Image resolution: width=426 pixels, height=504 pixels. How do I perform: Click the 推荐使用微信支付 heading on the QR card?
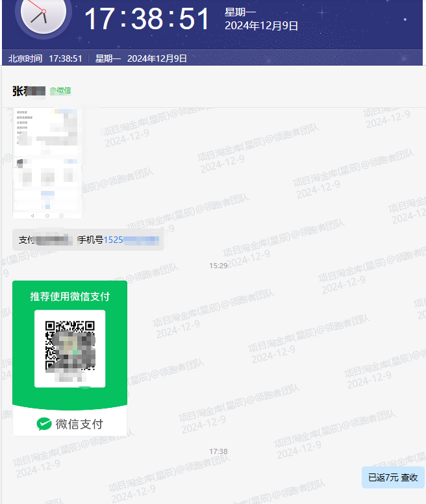click(x=69, y=296)
